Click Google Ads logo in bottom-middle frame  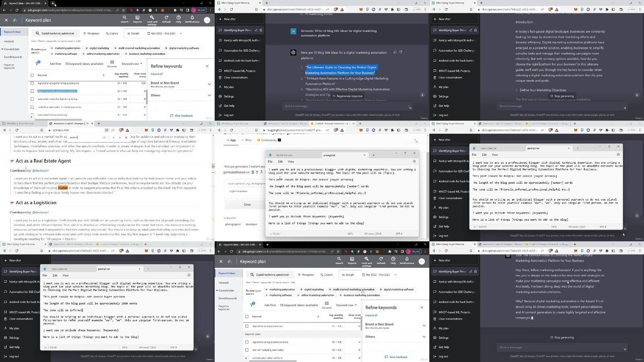point(229,261)
